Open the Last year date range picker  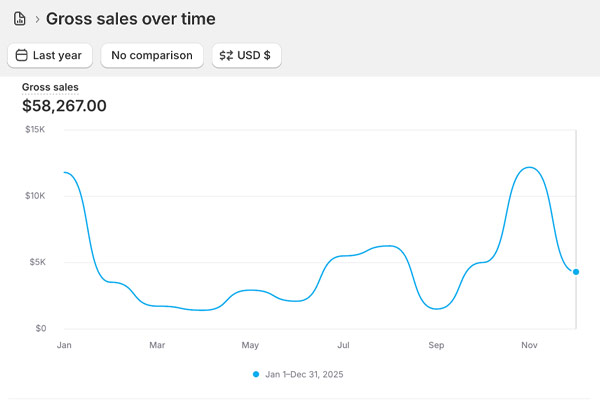[x=50, y=56]
